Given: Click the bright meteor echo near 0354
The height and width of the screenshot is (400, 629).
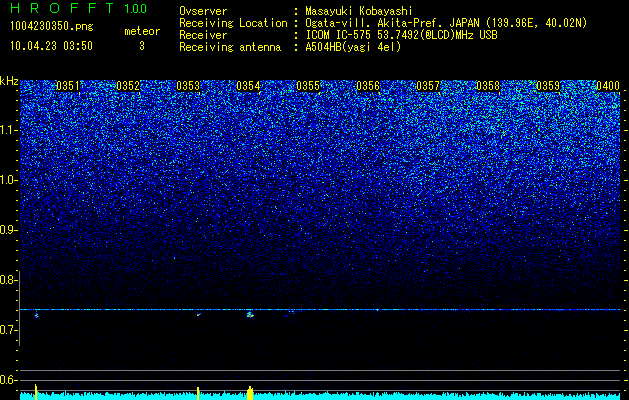Looking at the screenshot, I should (250, 315).
